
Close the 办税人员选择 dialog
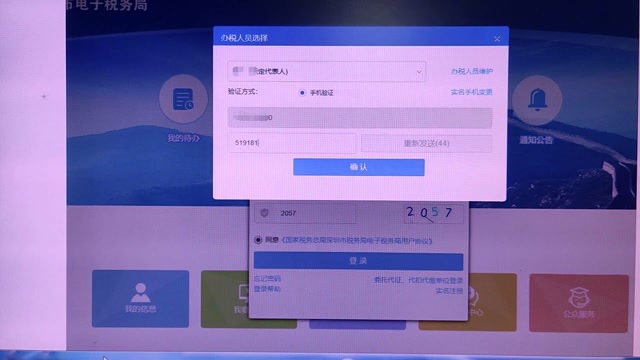point(497,39)
